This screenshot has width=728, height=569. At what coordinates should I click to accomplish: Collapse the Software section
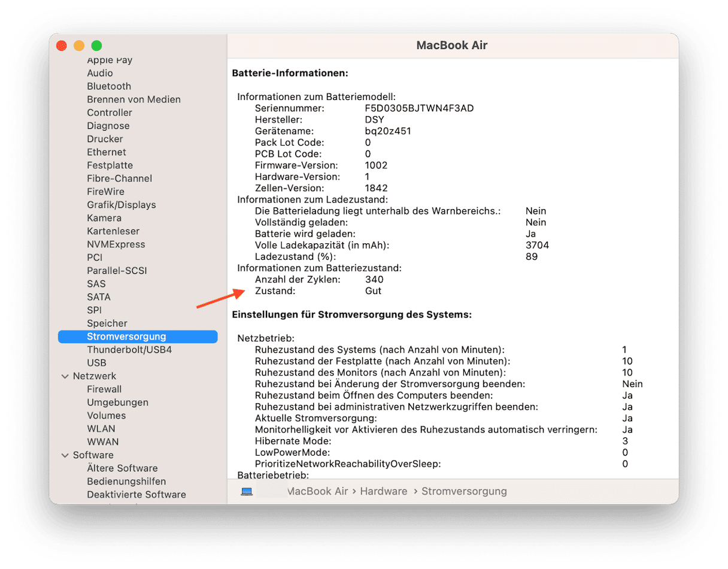pos(65,455)
